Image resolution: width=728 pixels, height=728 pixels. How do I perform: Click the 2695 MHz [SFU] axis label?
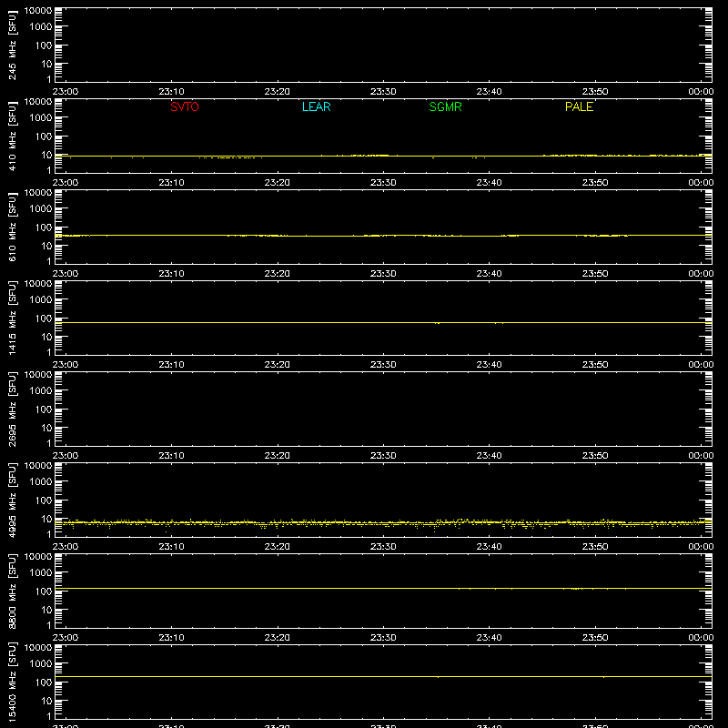(12, 409)
